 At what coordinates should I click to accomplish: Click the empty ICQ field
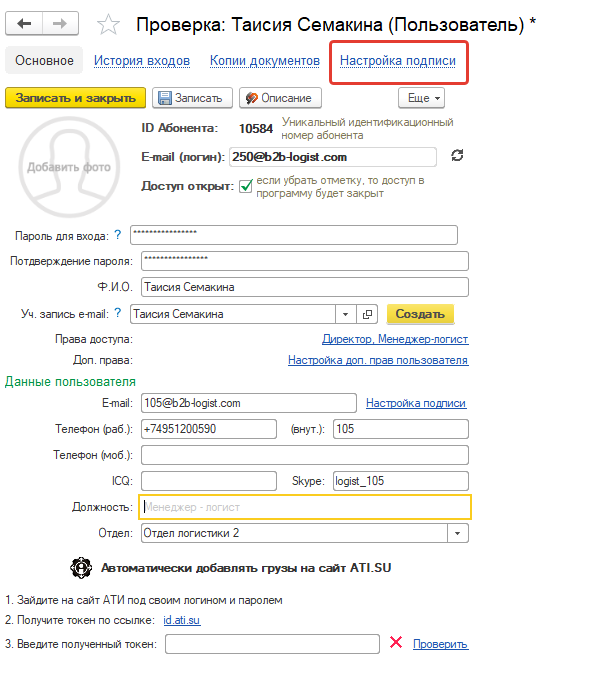coord(209,481)
